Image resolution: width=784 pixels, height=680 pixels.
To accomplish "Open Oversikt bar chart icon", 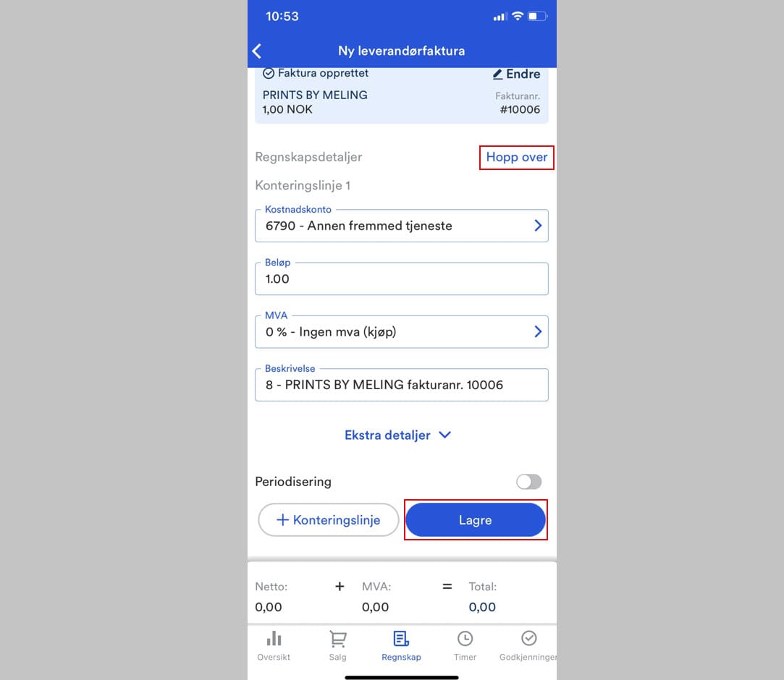I will [274, 638].
